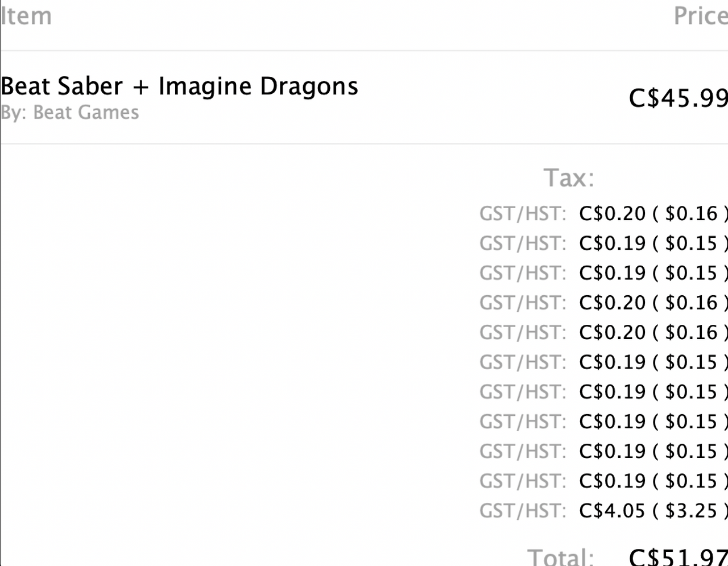Screen dimensions: 728x566
Task: Click the Total: label
Action: tap(561, 557)
